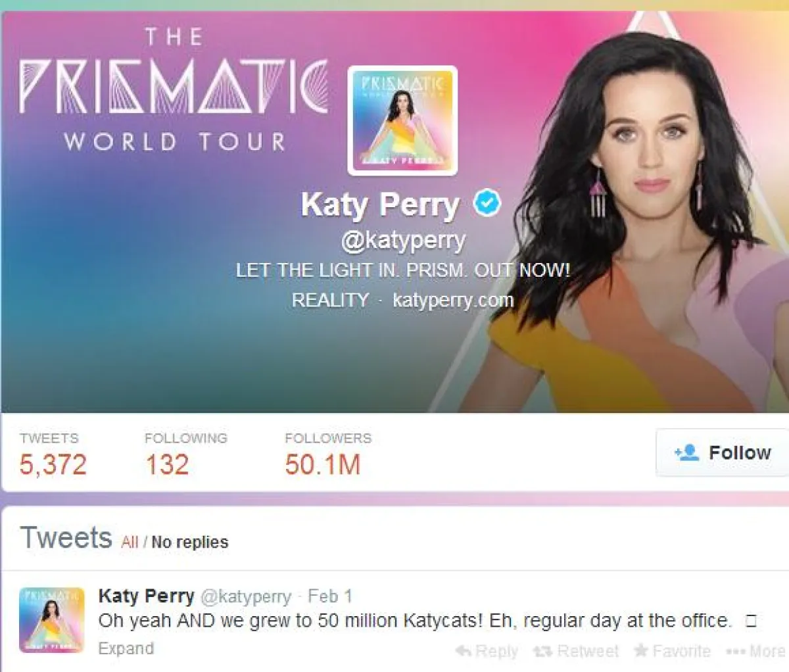The height and width of the screenshot is (672, 789).
Task: Click the Retweet arrows icon
Action: click(542, 651)
